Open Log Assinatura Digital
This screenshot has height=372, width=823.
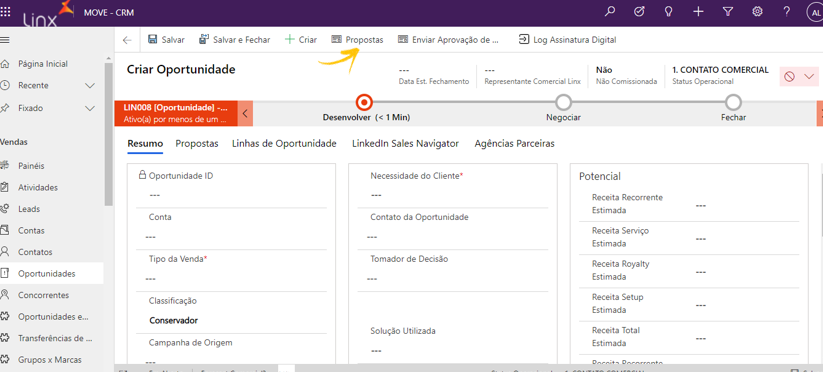point(567,39)
